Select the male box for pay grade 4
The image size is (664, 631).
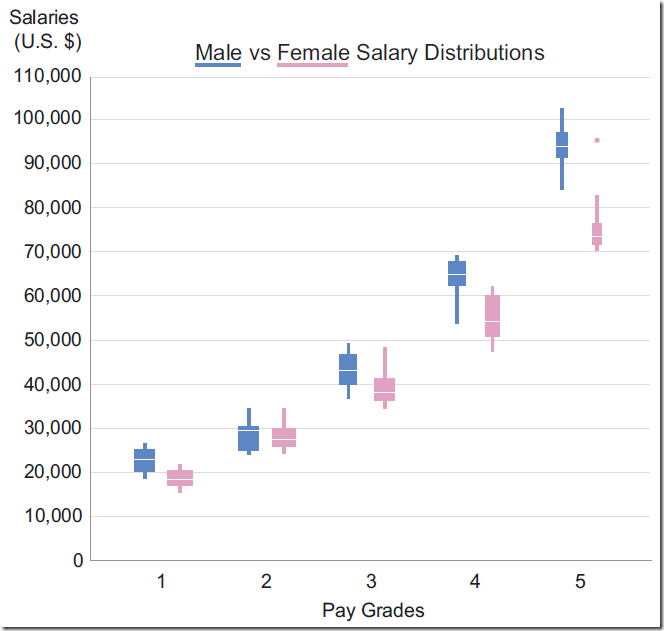(x=457, y=274)
